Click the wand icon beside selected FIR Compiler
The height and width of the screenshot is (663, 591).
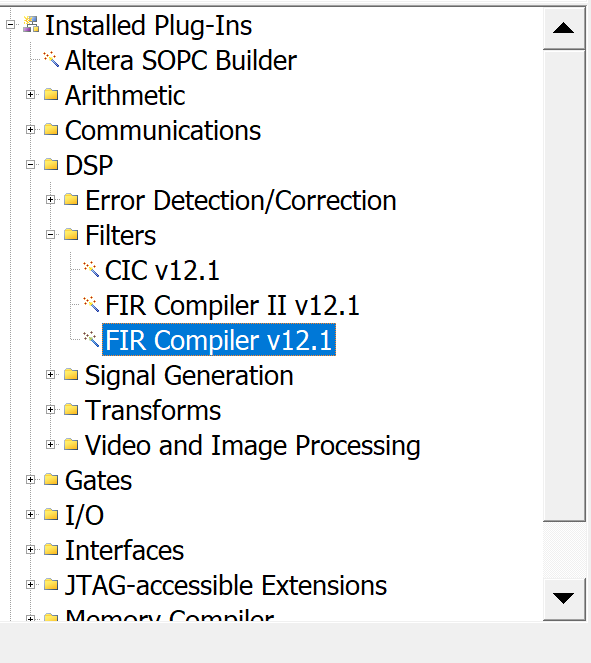pos(91,340)
